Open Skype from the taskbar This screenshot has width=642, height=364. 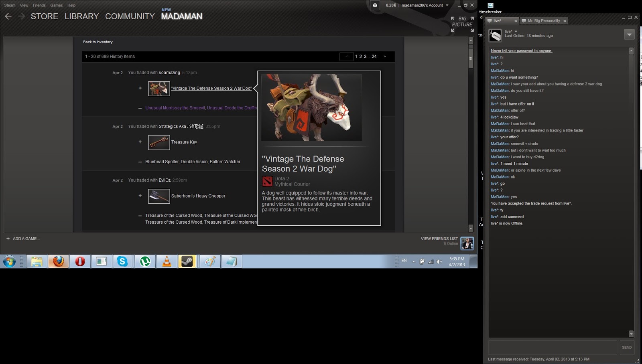click(122, 262)
